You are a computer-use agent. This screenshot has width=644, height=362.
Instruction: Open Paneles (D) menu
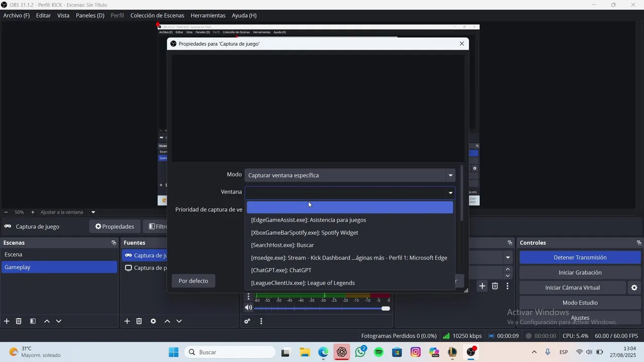click(90, 16)
